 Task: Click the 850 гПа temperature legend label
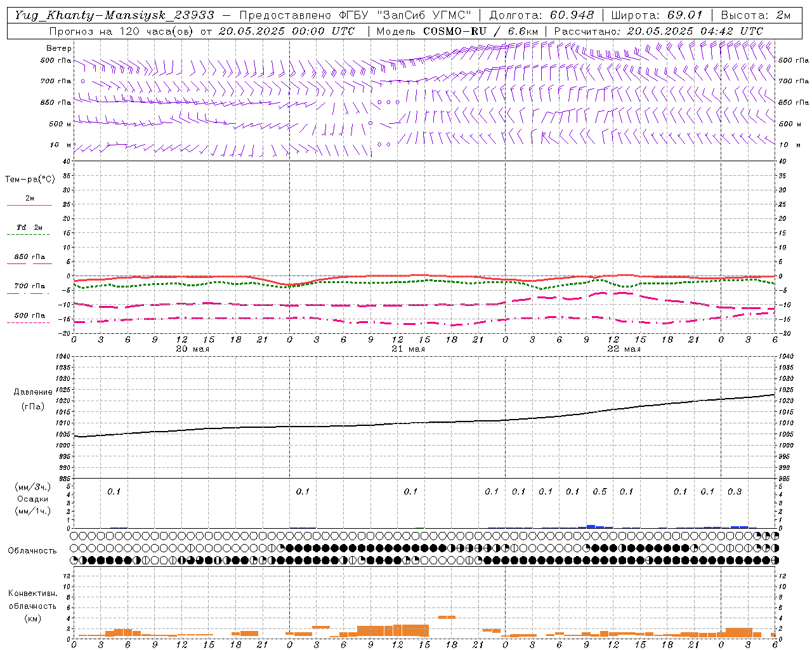pyautogui.click(x=29, y=257)
